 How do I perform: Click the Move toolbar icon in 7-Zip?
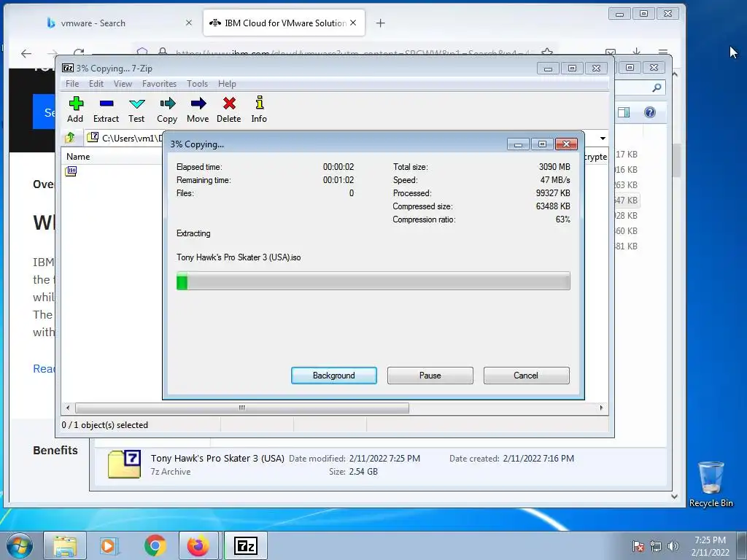[x=198, y=109]
